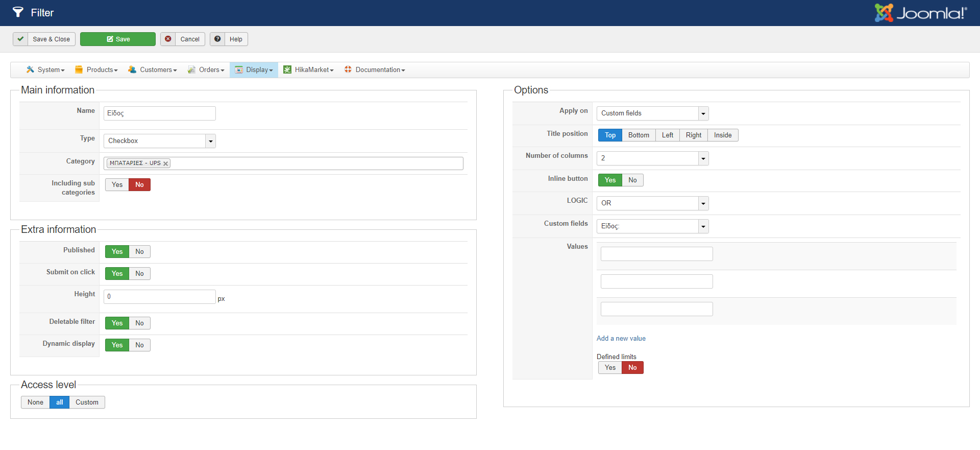Open the Custom fields dropdown
The width and height of the screenshot is (980, 450).
click(653, 226)
